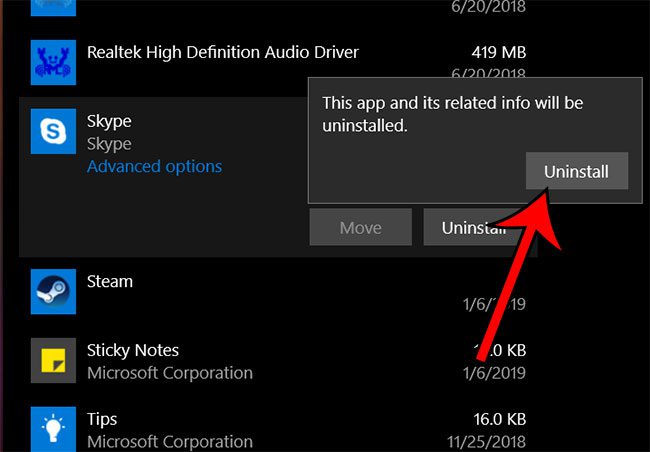Click the Steam app icon

click(x=49, y=290)
